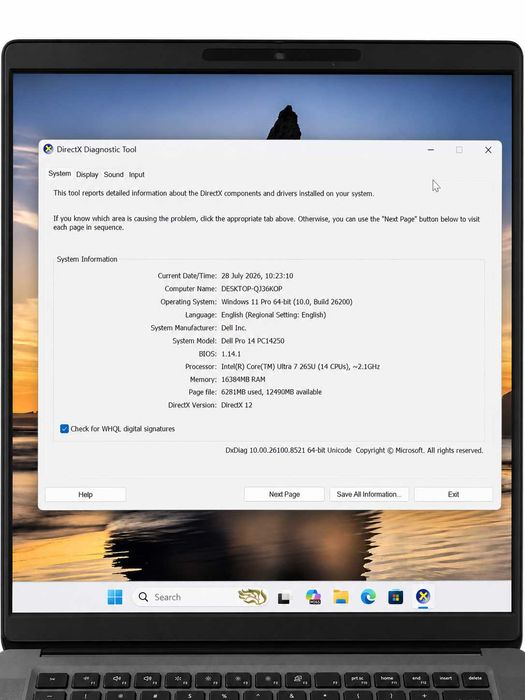The image size is (525, 700).
Task: Click the Dell Inc. manufacturer value
Action: point(233,328)
